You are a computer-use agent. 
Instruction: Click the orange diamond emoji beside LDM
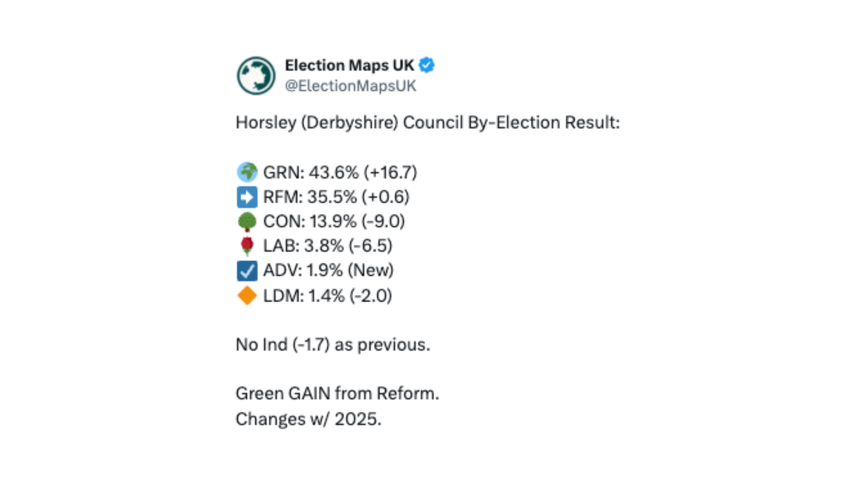(247, 296)
